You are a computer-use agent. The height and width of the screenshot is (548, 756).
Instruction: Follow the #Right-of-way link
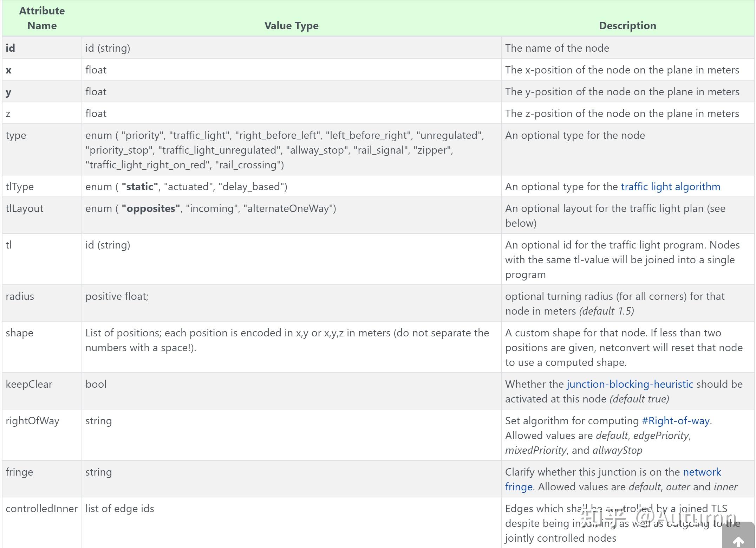click(x=675, y=421)
